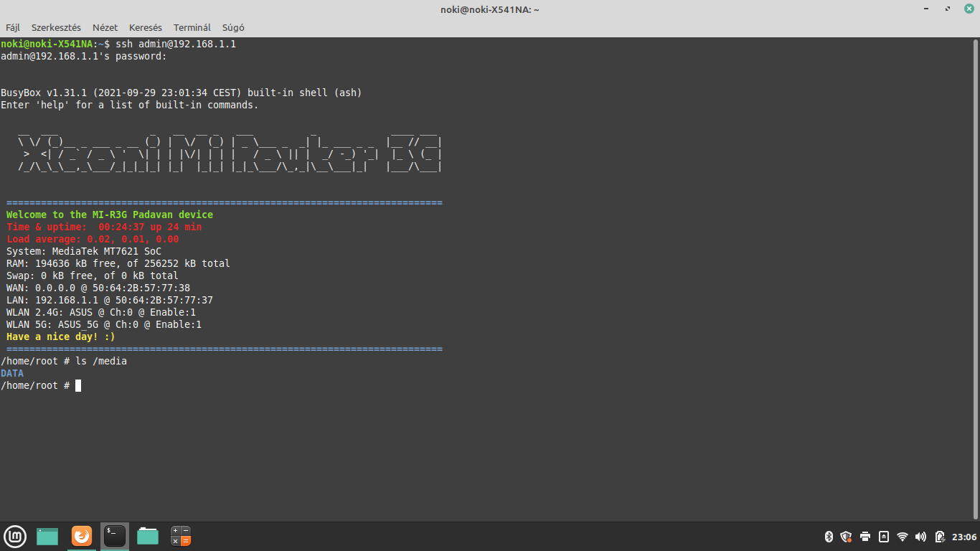Click the BusyBox v1.31.1 version line
980x551 pixels.
tap(182, 93)
